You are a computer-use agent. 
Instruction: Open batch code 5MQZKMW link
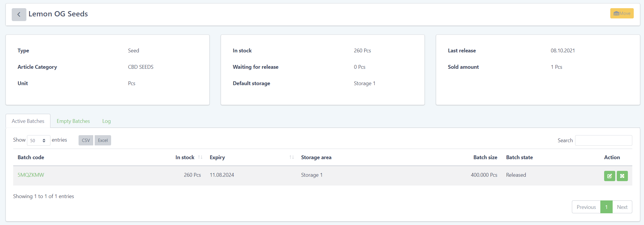coord(31,175)
